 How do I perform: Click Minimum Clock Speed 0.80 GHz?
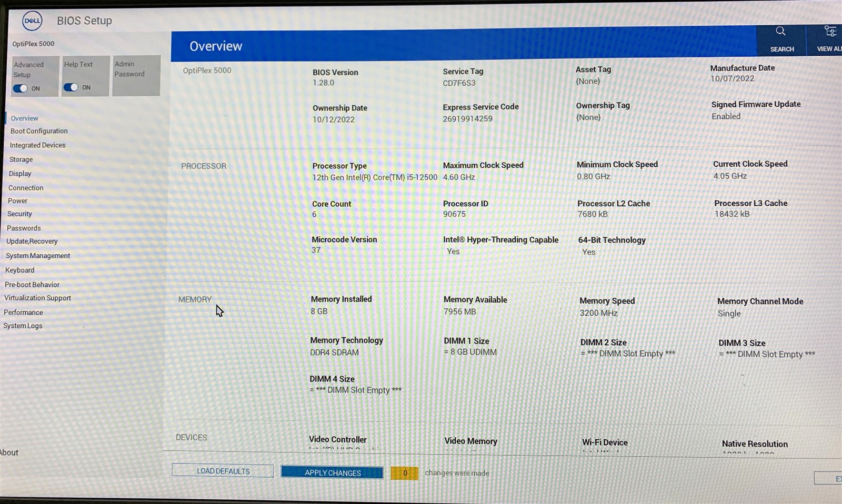coord(593,176)
